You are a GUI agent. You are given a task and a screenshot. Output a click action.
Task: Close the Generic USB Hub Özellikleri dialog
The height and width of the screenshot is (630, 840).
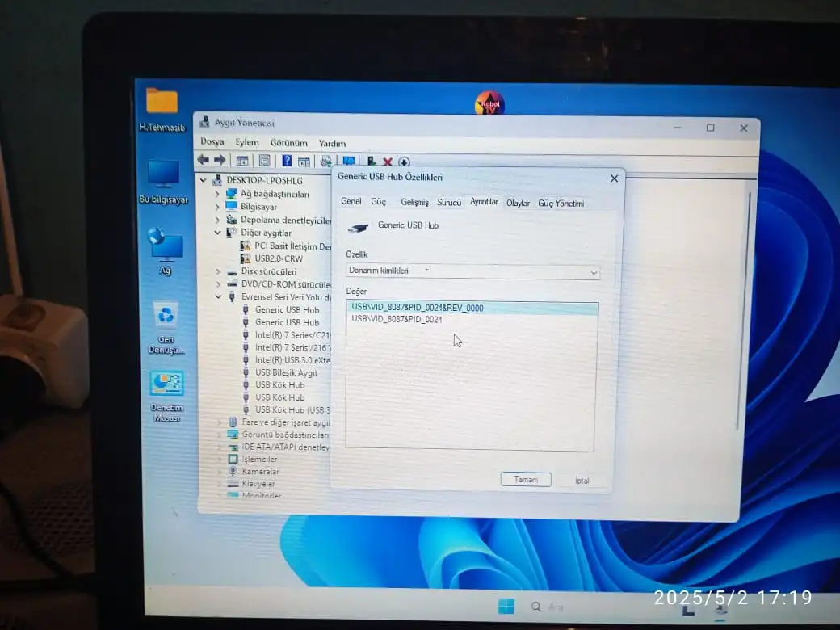615,178
